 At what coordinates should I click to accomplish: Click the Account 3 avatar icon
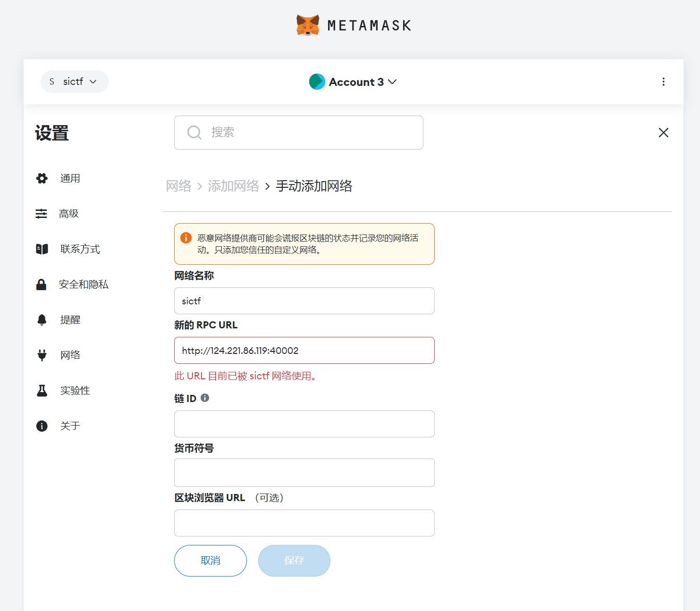[317, 82]
